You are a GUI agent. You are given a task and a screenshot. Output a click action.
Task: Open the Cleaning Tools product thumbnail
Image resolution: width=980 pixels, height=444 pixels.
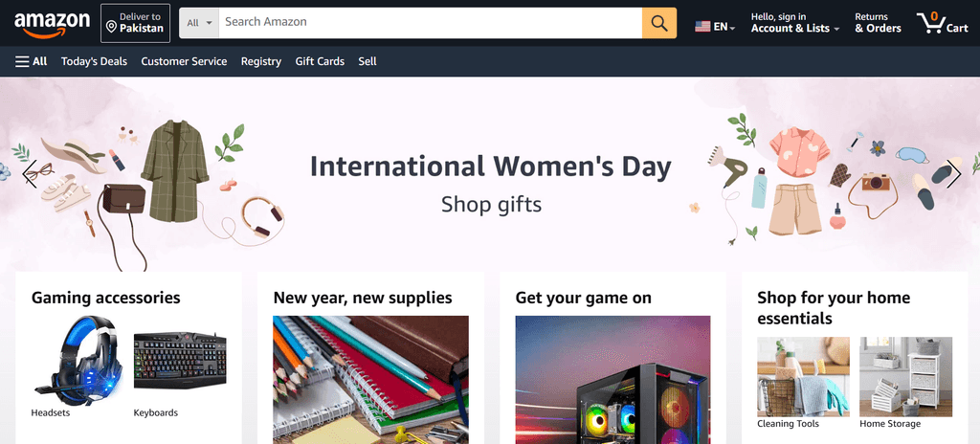[803, 376]
